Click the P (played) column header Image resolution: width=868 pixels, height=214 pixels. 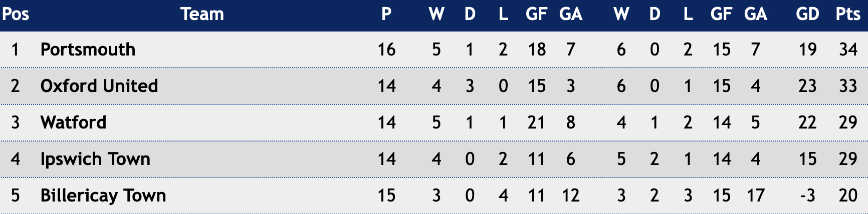point(386,14)
